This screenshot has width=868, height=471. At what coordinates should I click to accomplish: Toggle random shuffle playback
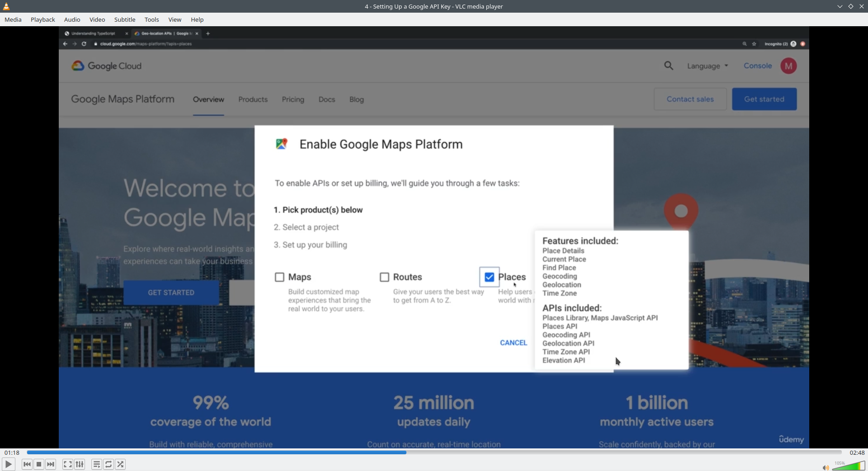point(120,464)
